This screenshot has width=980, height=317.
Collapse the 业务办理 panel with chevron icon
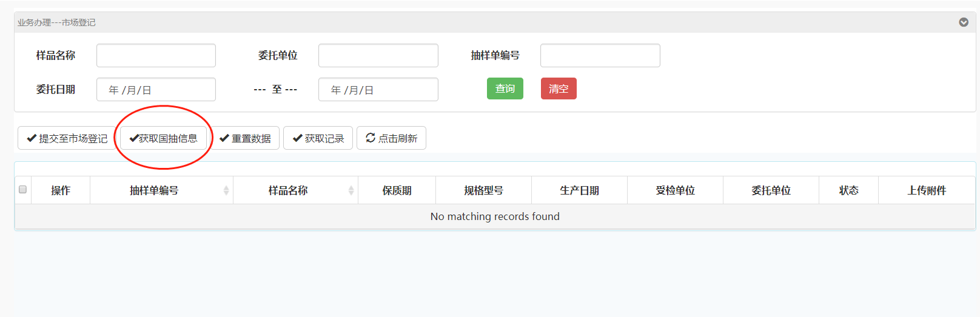tap(963, 22)
